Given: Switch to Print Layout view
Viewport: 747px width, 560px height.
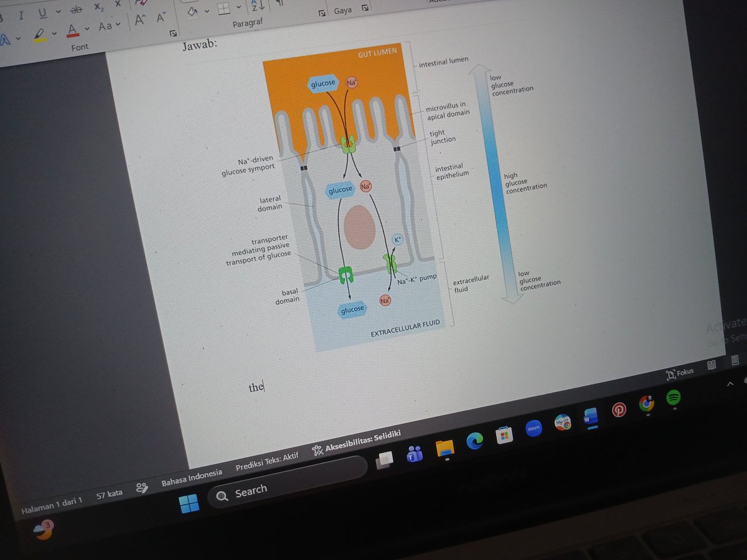Looking at the screenshot, I should click(x=735, y=360).
